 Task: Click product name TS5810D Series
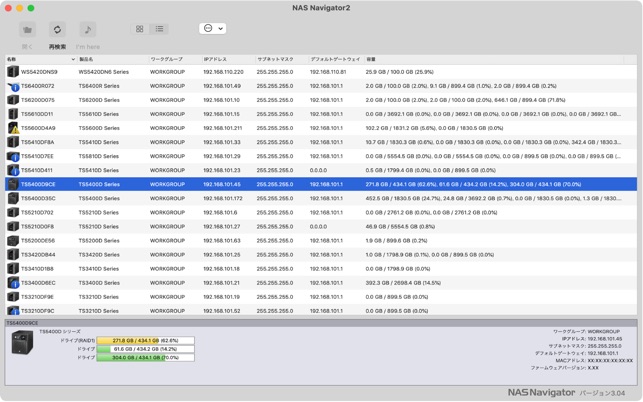point(99,156)
